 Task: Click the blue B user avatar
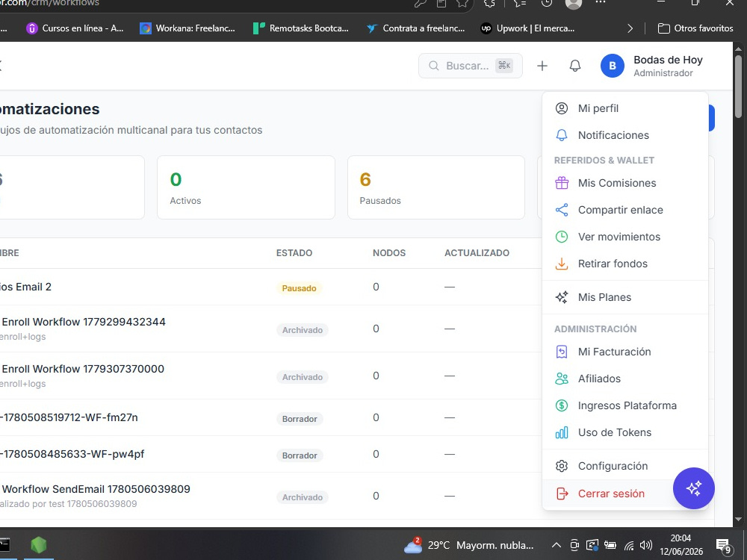[x=613, y=66]
